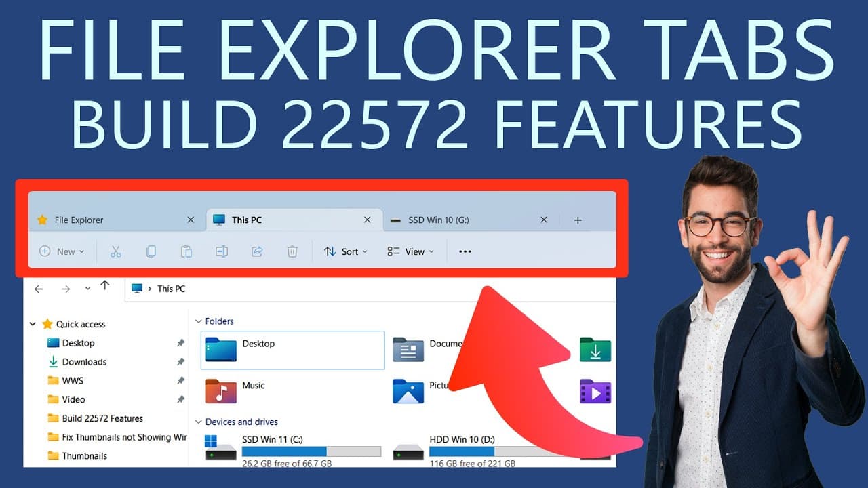This screenshot has height=488, width=868.
Task: Collapse the Folders section
Action: 199,321
